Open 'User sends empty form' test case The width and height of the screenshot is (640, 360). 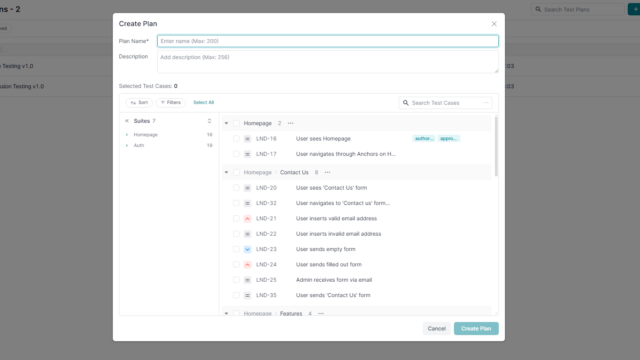tap(326, 249)
